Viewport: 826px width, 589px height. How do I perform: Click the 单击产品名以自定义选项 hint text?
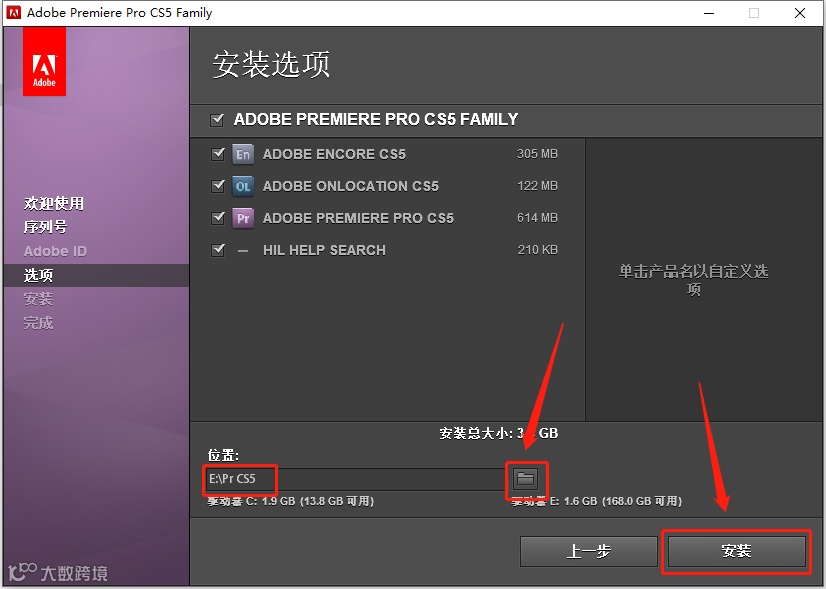[693, 280]
